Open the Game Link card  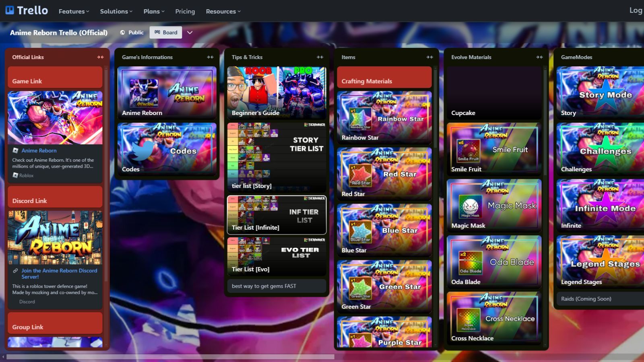tap(55, 77)
